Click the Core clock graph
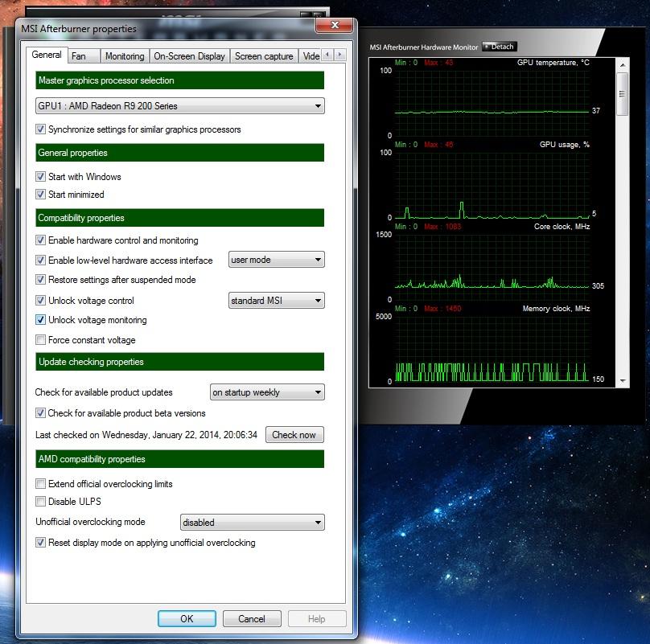The image size is (650, 644). 492,267
